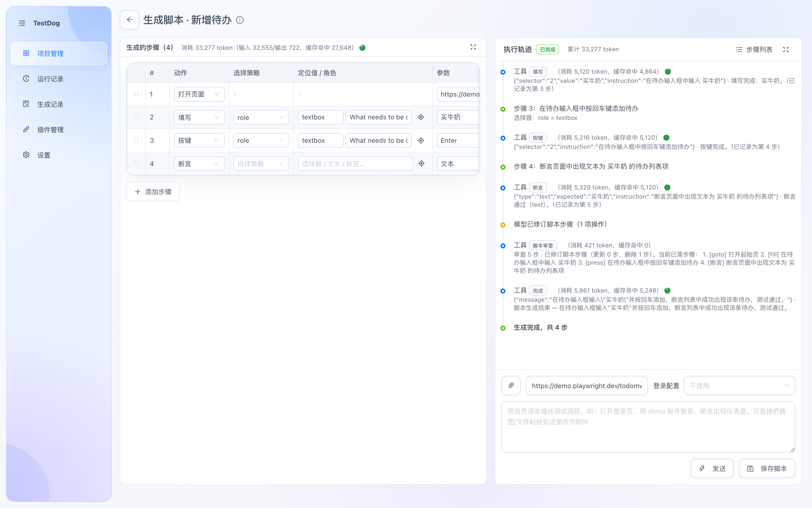Click the 已完成 status tag
Image resolution: width=812 pixels, height=508 pixels.
point(548,49)
